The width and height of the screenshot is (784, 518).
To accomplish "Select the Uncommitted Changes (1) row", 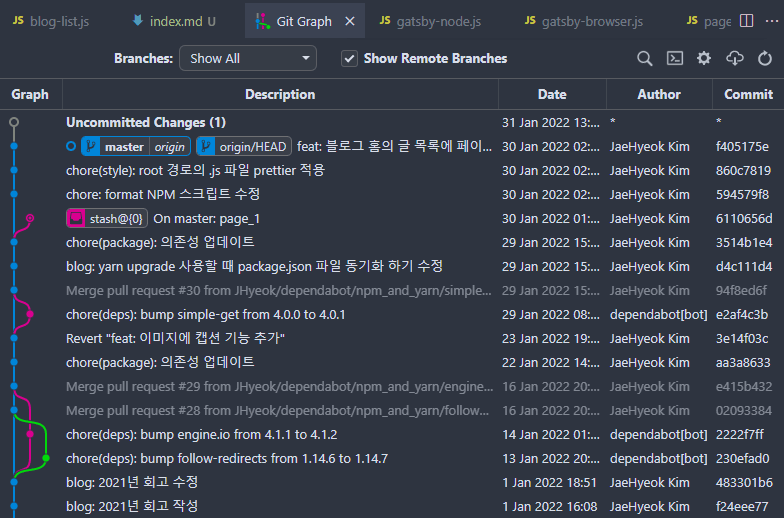I will coord(392,122).
